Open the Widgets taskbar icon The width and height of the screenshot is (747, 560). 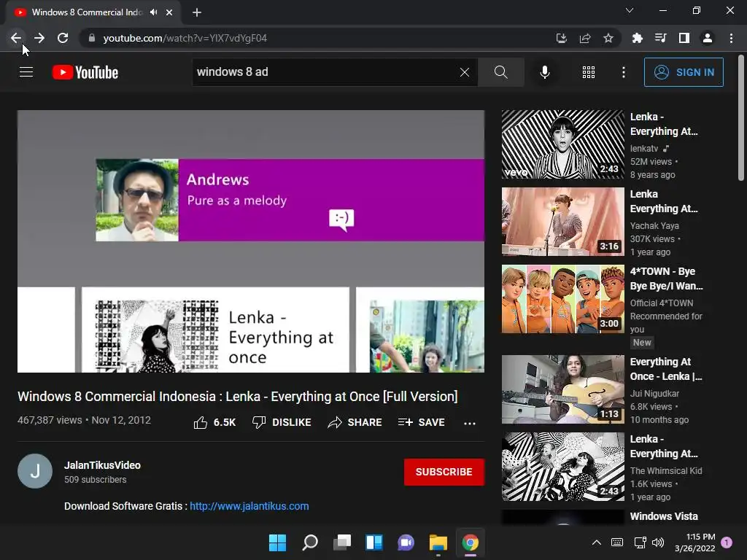coord(374,542)
